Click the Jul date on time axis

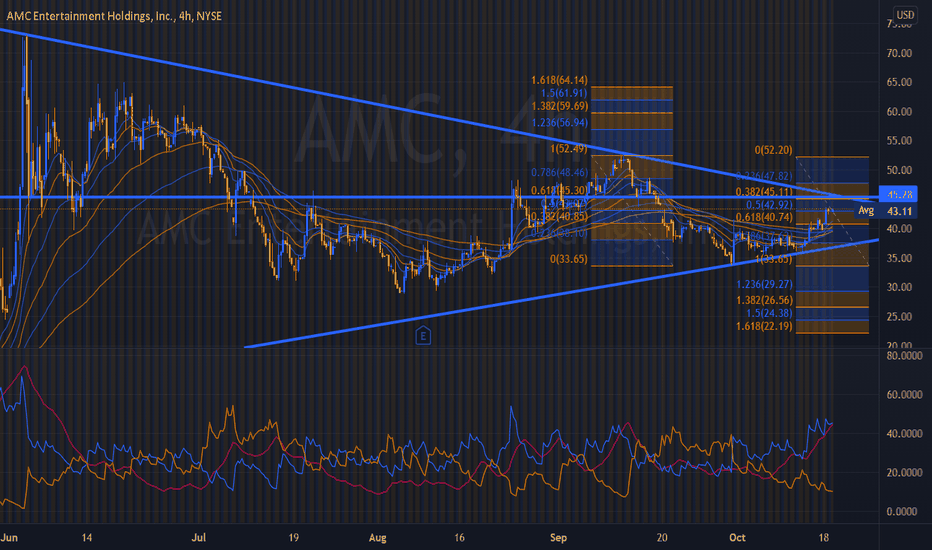(x=199, y=538)
